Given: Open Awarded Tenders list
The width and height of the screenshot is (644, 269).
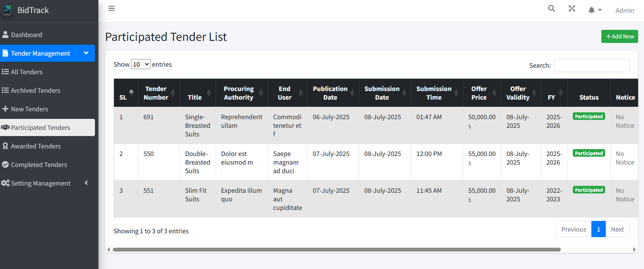Looking at the screenshot, I should 35,146.
